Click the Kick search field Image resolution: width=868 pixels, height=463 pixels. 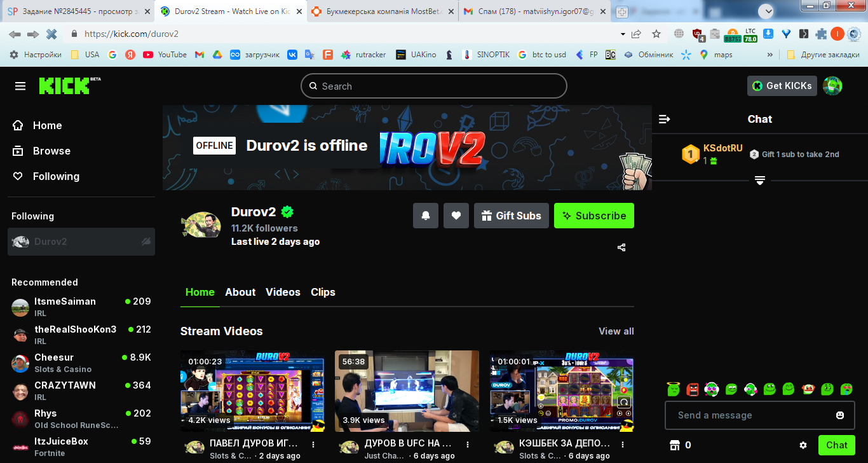pos(434,86)
